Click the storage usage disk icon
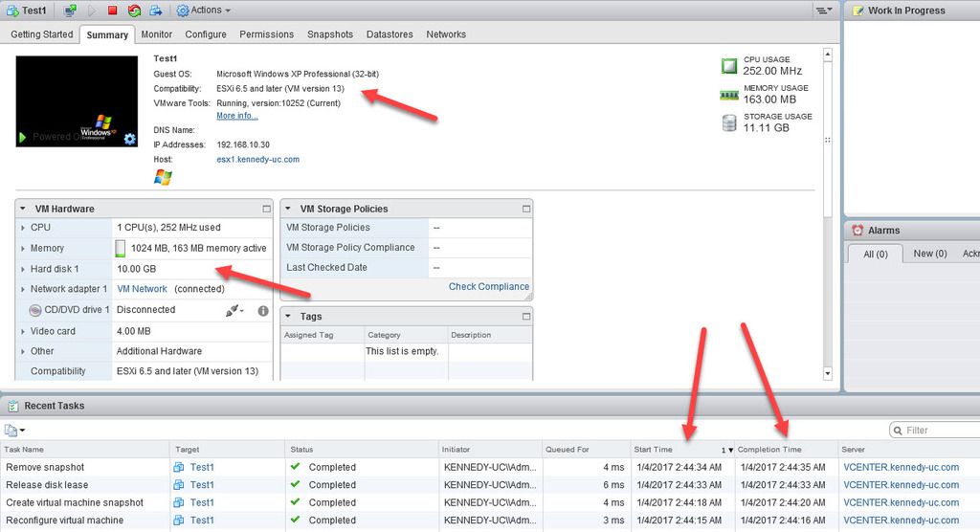This screenshot has height=532, width=980. [x=728, y=123]
